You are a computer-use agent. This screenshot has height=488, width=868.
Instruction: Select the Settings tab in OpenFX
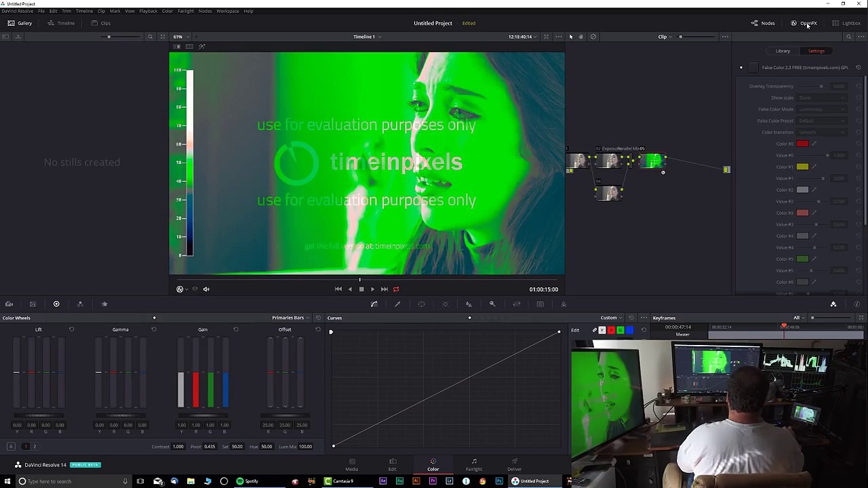816,51
